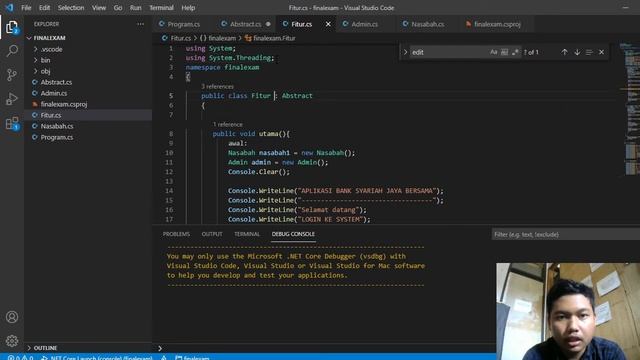Open the Help menu
The image size is (640, 360).
click(188, 7)
